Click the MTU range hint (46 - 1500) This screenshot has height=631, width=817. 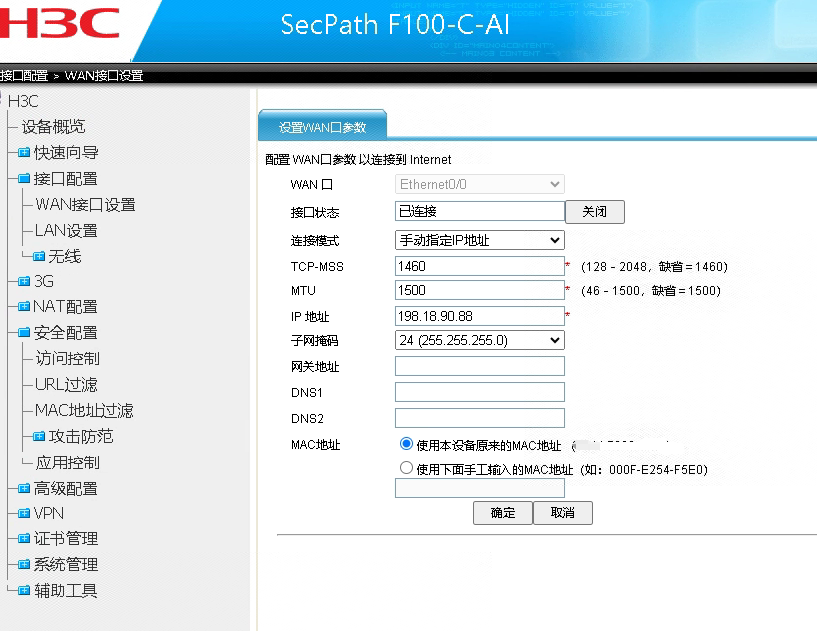pos(651,291)
